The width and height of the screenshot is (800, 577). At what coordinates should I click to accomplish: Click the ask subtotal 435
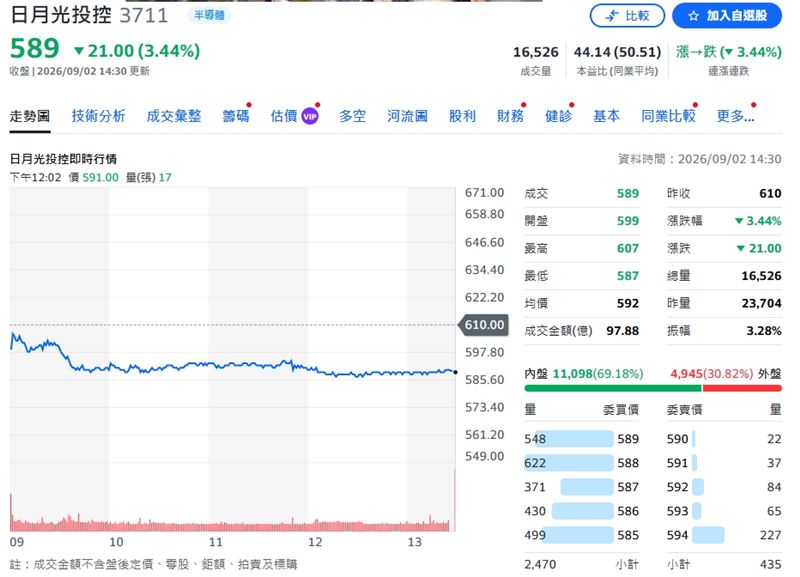[770, 564]
